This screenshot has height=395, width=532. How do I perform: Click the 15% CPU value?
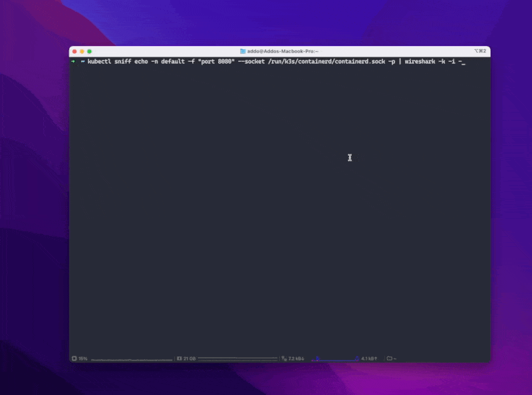pos(82,358)
